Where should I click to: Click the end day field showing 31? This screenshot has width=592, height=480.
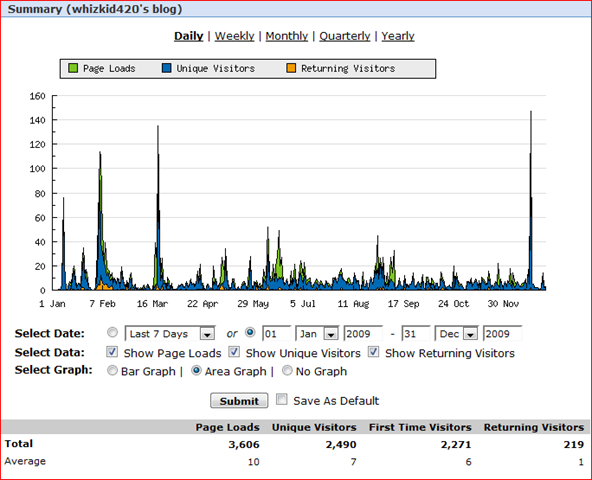tap(416, 334)
